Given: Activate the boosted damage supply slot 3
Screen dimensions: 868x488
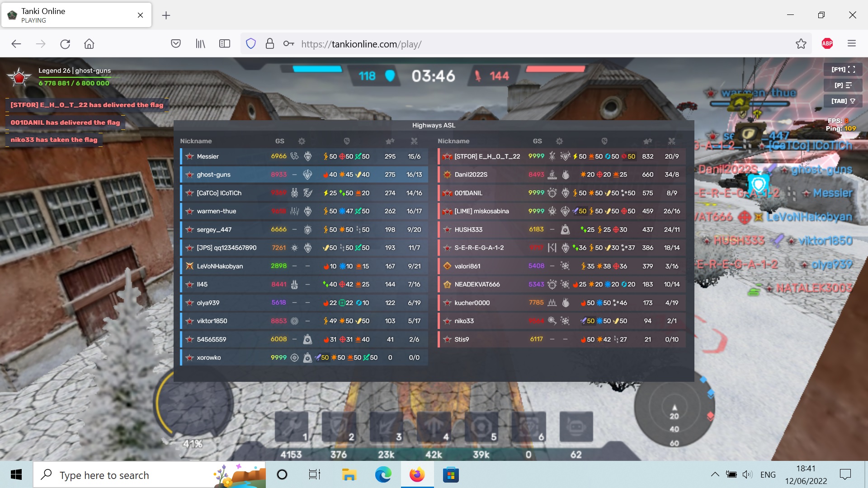Looking at the screenshot, I should (x=387, y=427).
